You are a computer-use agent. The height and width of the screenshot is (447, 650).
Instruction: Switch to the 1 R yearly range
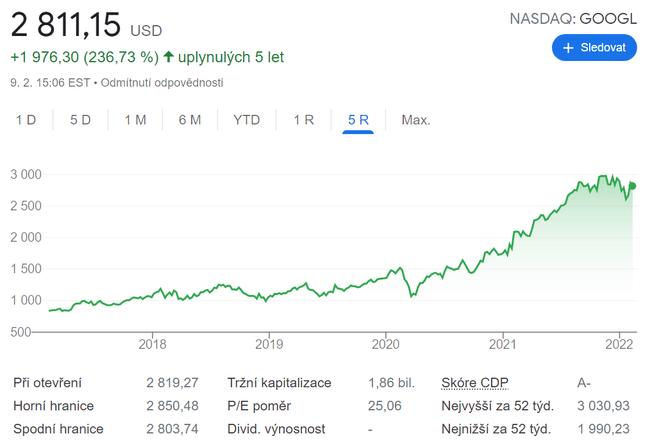coord(303,120)
